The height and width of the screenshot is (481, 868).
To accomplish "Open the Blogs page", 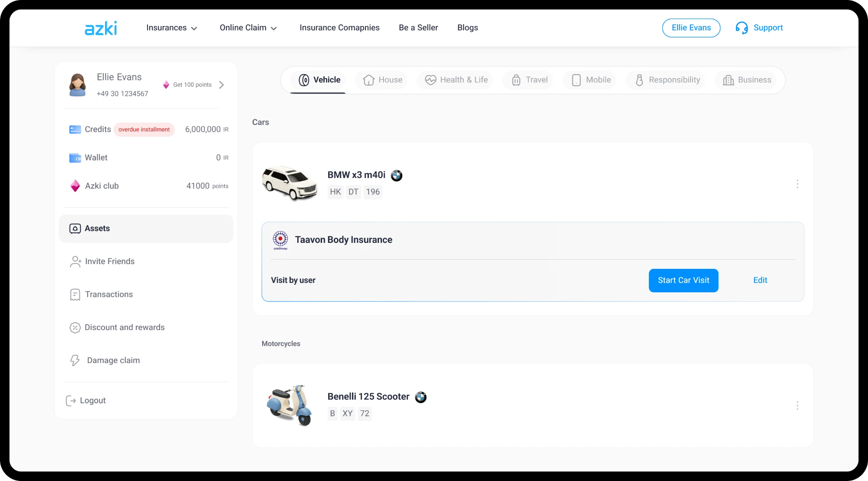I will click(x=467, y=28).
